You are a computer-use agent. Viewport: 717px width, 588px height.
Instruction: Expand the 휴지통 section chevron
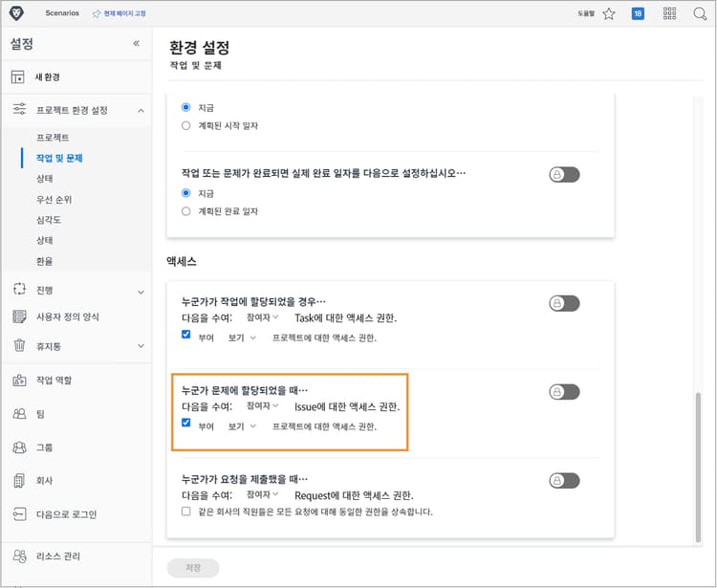(x=141, y=346)
